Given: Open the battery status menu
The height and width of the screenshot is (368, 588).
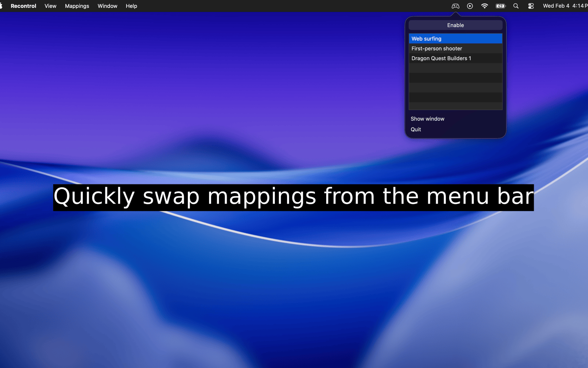Looking at the screenshot, I should coord(500,6).
